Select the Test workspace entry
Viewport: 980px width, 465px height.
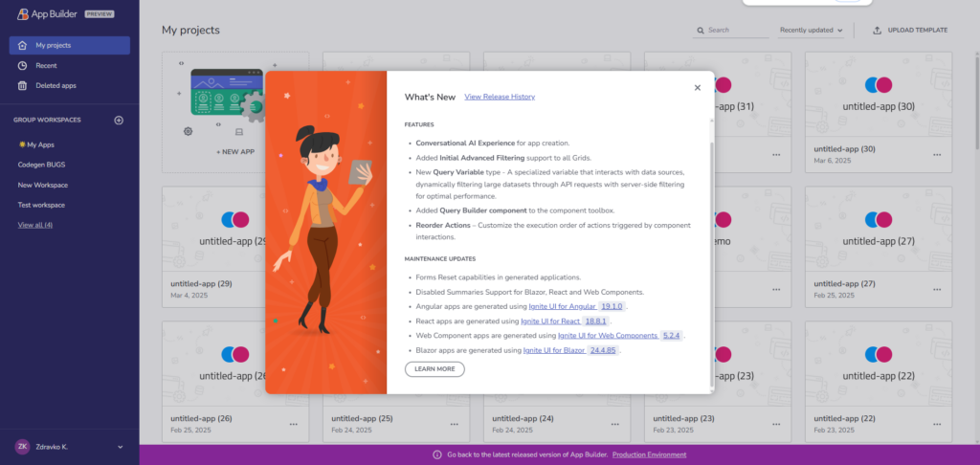[x=41, y=205]
